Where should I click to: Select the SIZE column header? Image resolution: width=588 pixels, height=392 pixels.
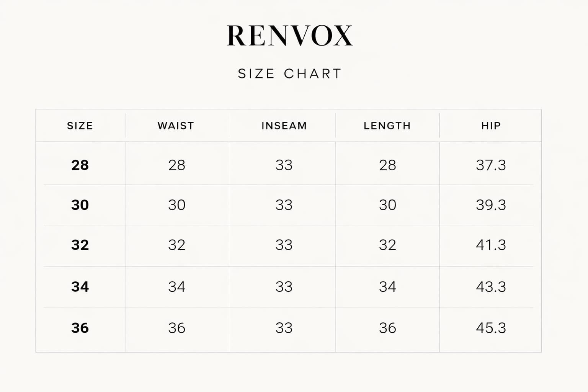point(80,126)
